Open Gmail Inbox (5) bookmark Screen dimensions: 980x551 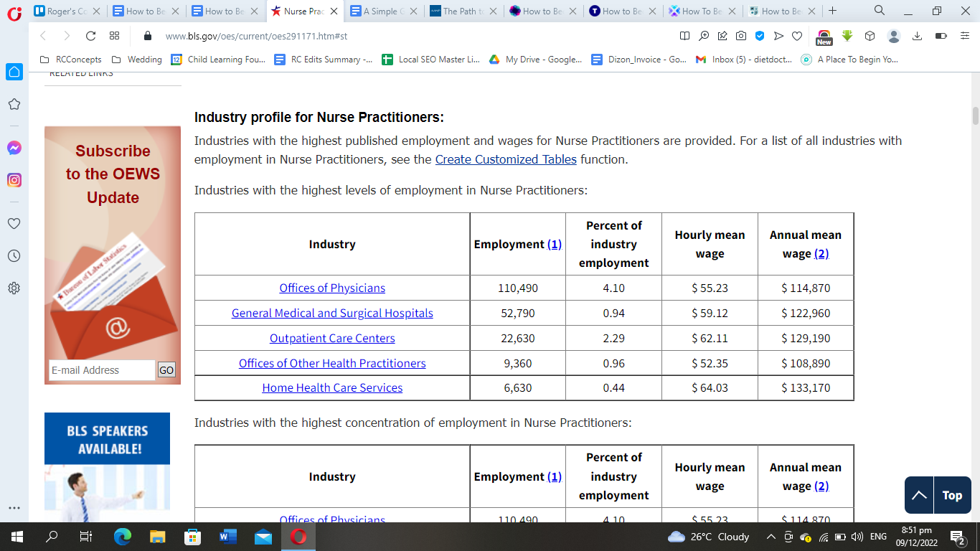point(744,60)
